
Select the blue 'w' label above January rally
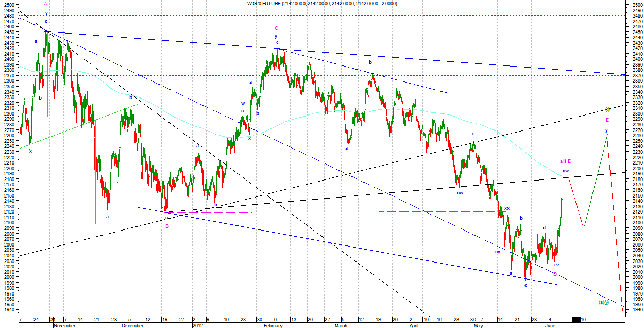242,103
